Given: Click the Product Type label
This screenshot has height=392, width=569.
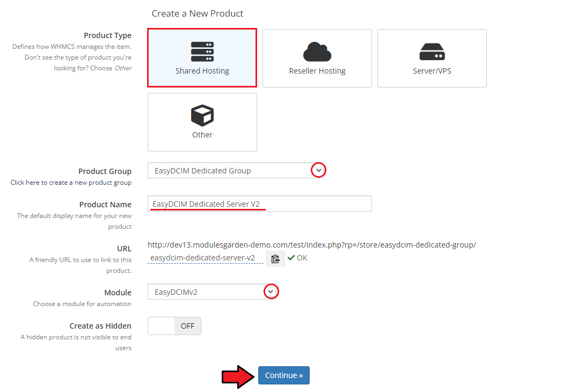Looking at the screenshot, I should 107,35.
